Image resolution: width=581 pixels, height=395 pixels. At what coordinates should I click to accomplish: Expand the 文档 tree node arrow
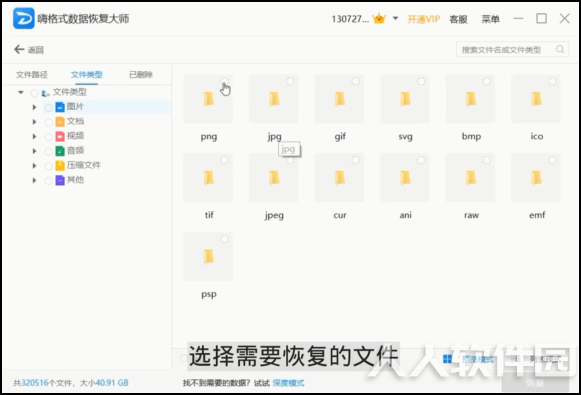tap(34, 122)
